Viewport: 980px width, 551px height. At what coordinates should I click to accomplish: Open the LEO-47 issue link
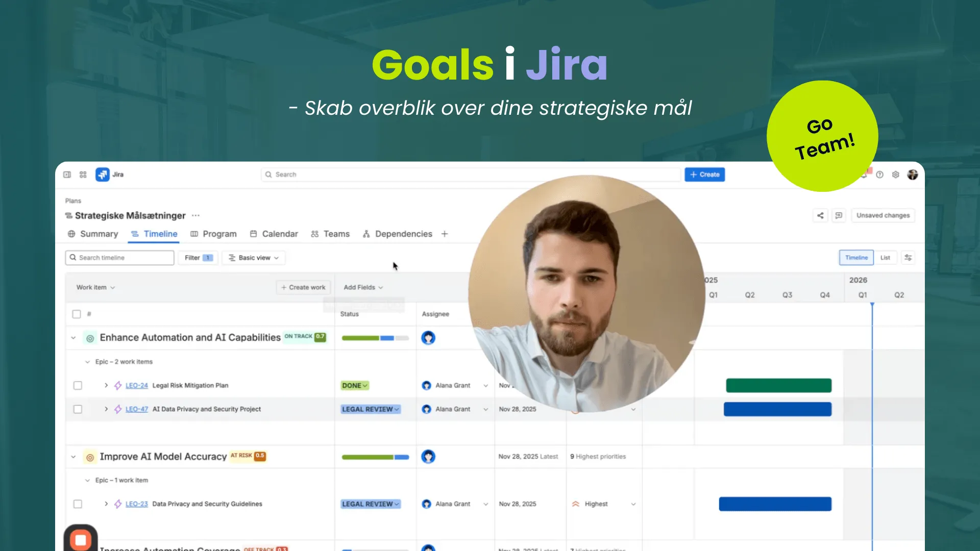point(137,409)
